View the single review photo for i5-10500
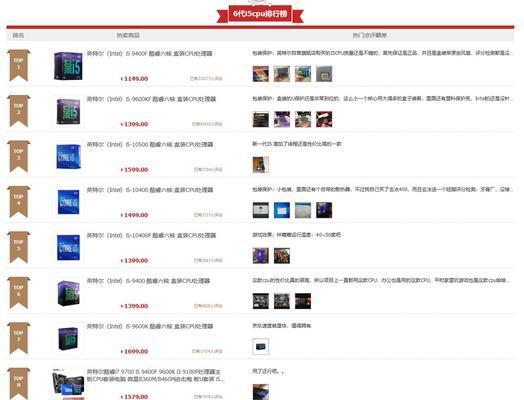This screenshot has height=400, width=524. (x=261, y=165)
